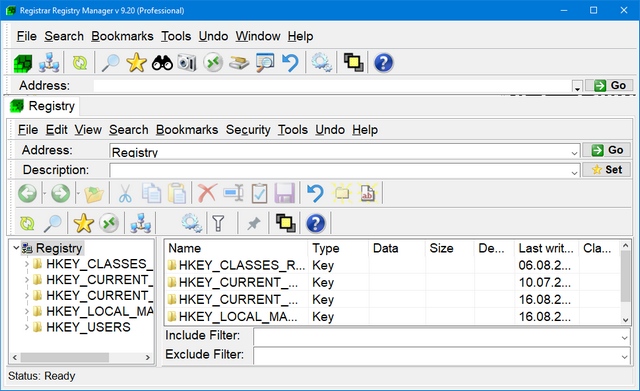Click the cascading windows icon in top toolbar
640x391 pixels.
[x=353, y=63]
